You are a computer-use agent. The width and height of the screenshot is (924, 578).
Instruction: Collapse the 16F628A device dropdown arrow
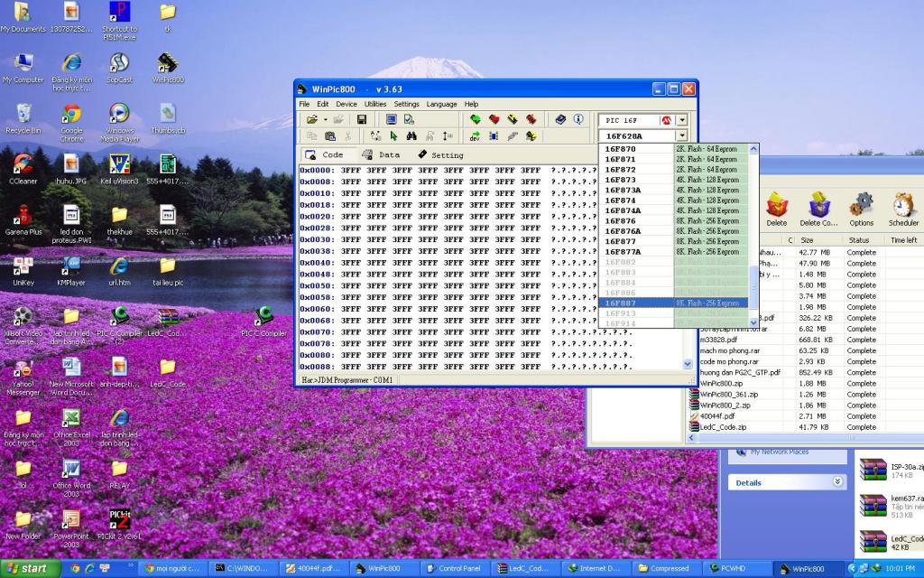pos(682,136)
